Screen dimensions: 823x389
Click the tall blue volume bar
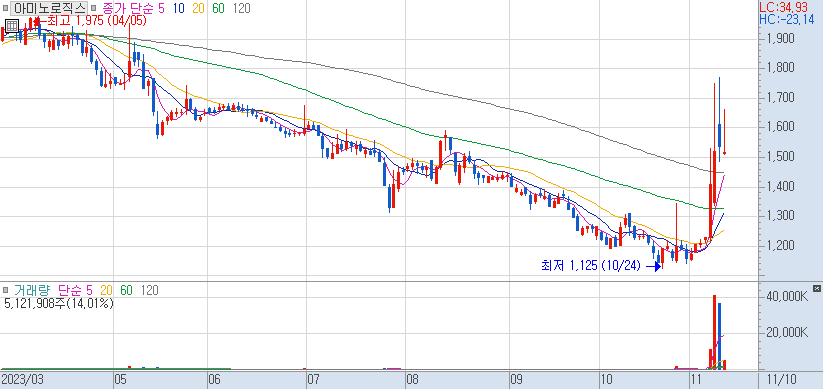pos(719,337)
